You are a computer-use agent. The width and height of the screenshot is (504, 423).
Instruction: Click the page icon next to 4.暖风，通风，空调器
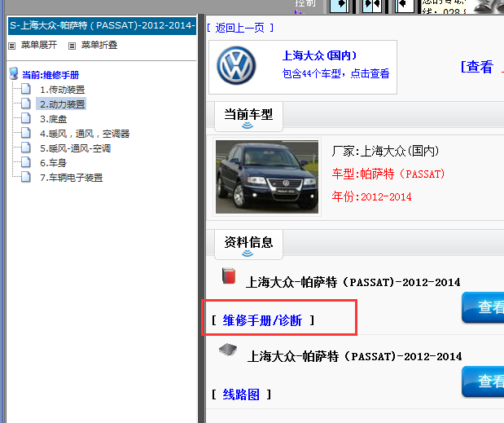(26, 133)
